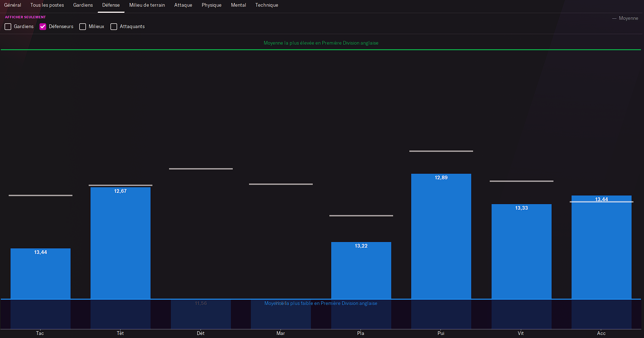Switch to the Mental tab

tap(238, 5)
